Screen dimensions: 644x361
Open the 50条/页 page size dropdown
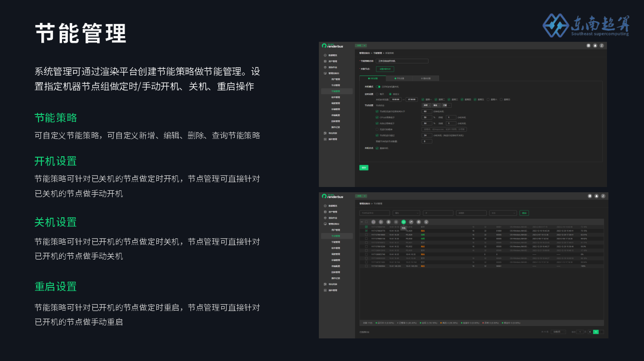pos(558,332)
